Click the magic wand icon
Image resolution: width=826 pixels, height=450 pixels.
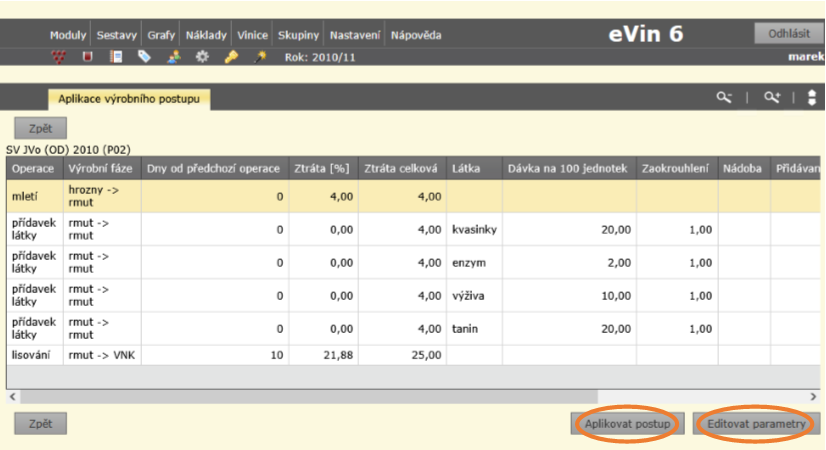point(260,57)
